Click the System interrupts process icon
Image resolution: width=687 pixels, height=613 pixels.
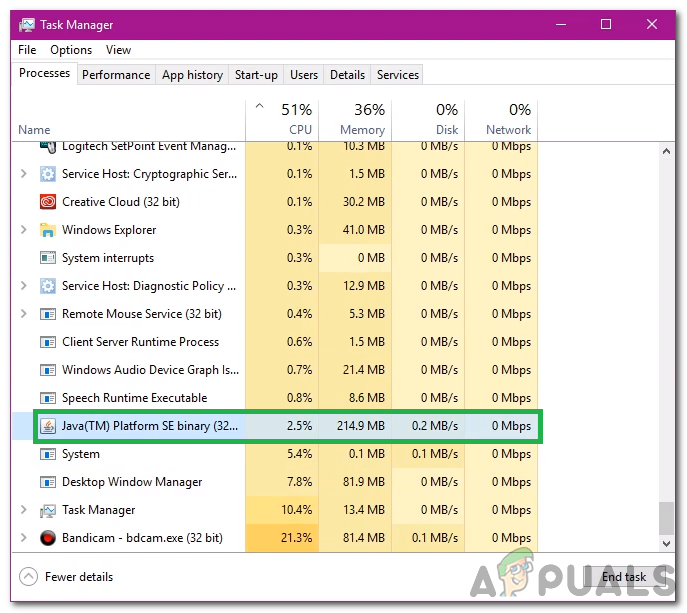pos(48,258)
